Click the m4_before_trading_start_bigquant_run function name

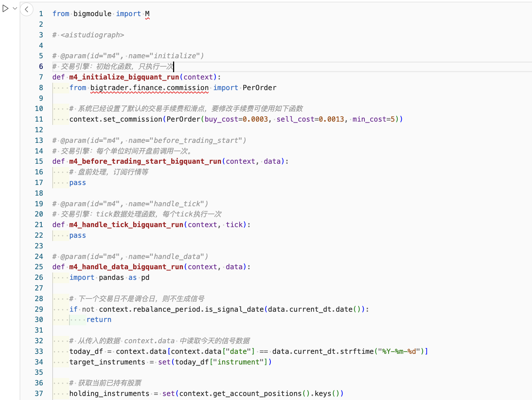pos(145,161)
